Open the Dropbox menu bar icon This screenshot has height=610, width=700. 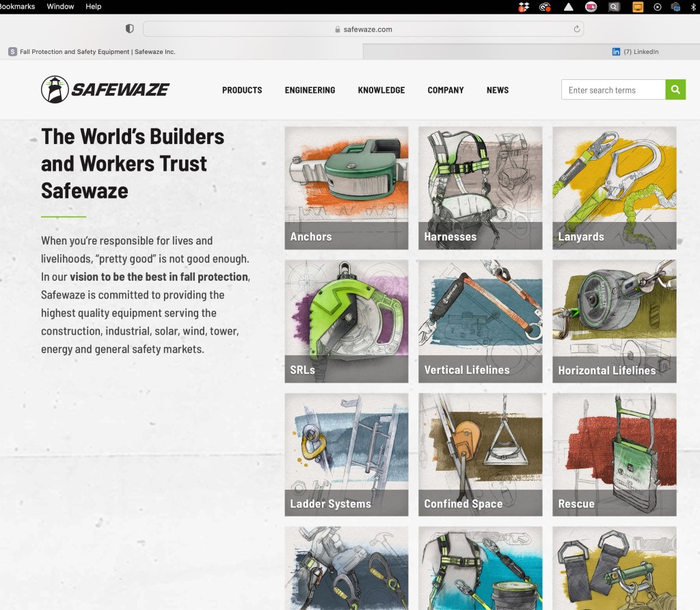click(x=523, y=7)
